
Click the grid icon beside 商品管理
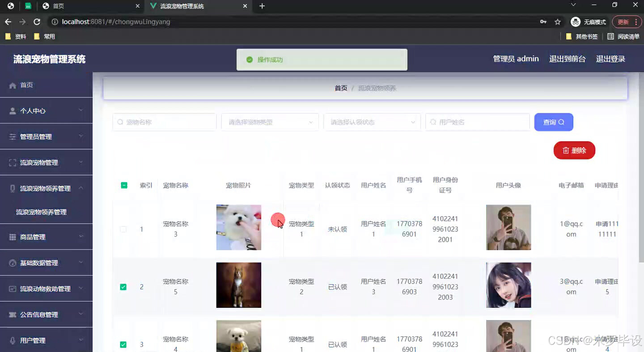click(13, 237)
